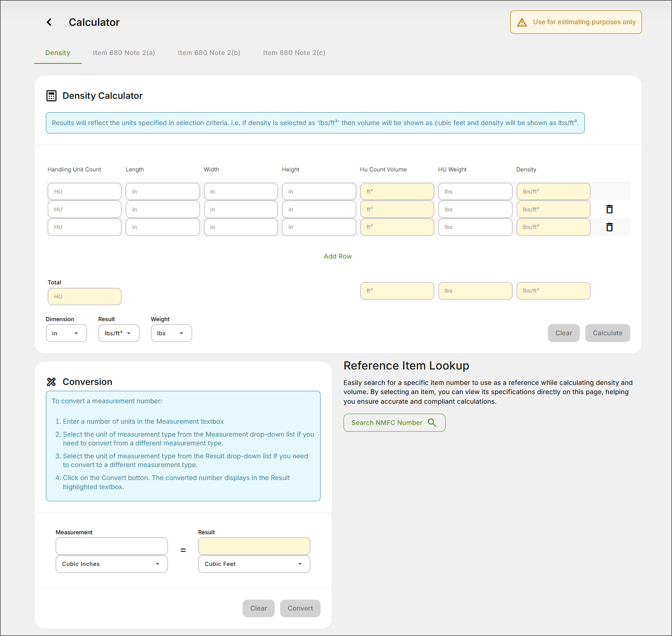Open the Item 680 Note 2(a) tab
The image size is (672, 636).
pyautogui.click(x=124, y=53)
